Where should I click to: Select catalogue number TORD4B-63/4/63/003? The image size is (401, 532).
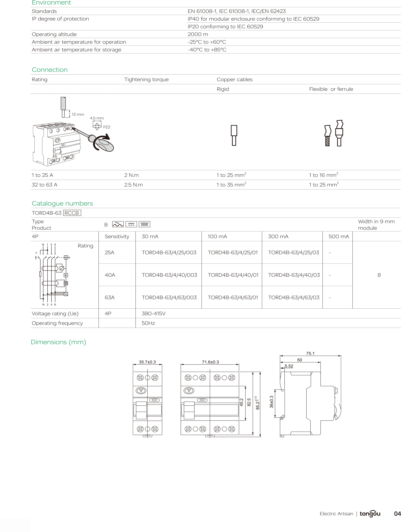coord(169,297)
